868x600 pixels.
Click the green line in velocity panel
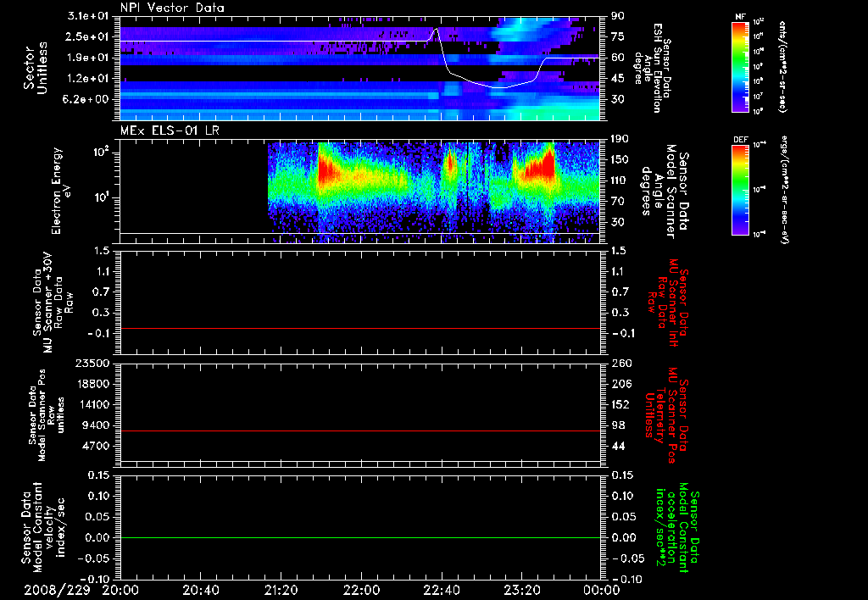tap(359, 537)
